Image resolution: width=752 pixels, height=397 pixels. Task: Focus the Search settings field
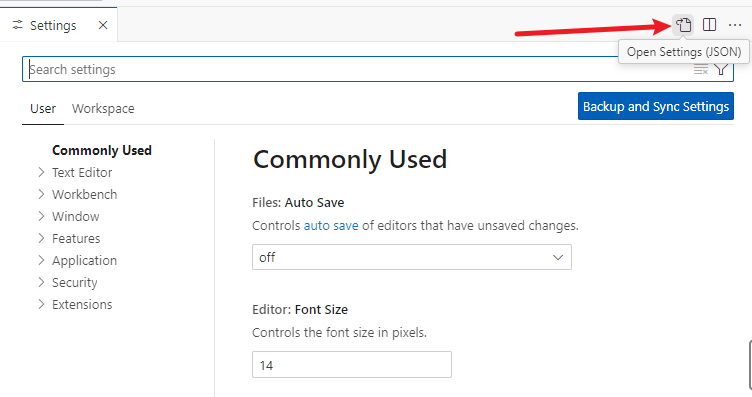[357, 70]
